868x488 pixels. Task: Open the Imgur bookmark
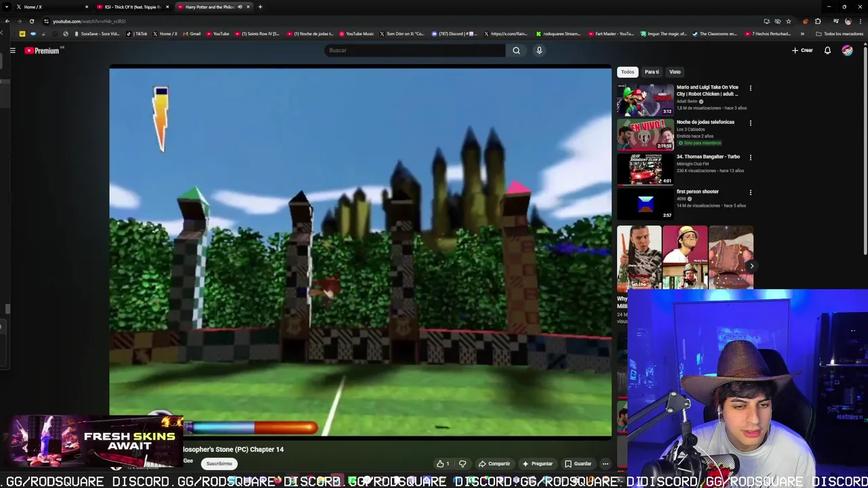coord(664,34)
